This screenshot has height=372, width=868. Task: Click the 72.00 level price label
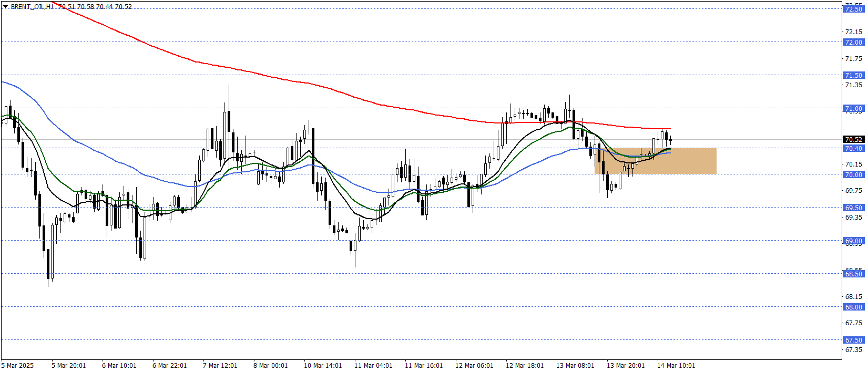[x=853, y=42]
